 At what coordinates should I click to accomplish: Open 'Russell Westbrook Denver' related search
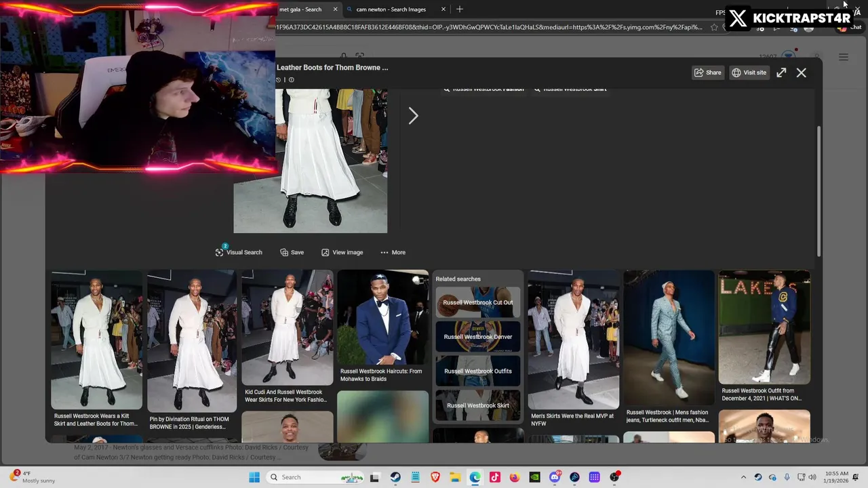[478, 337]
